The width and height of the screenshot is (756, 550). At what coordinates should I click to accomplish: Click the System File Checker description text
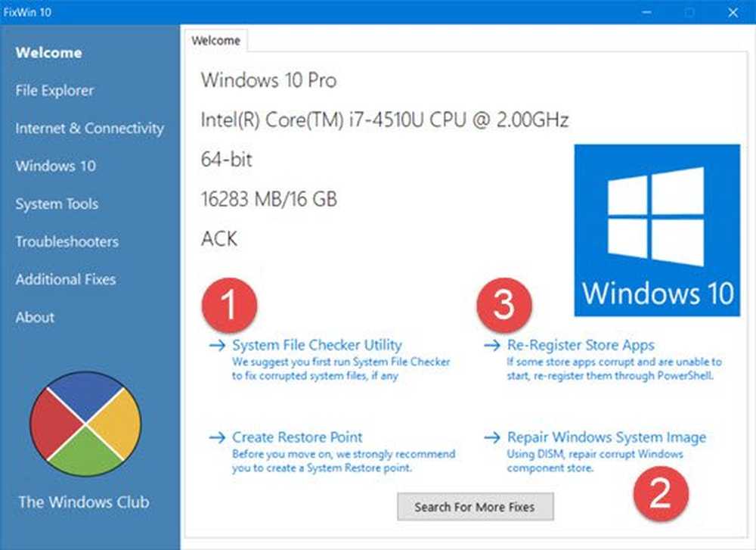pos(341,368)
